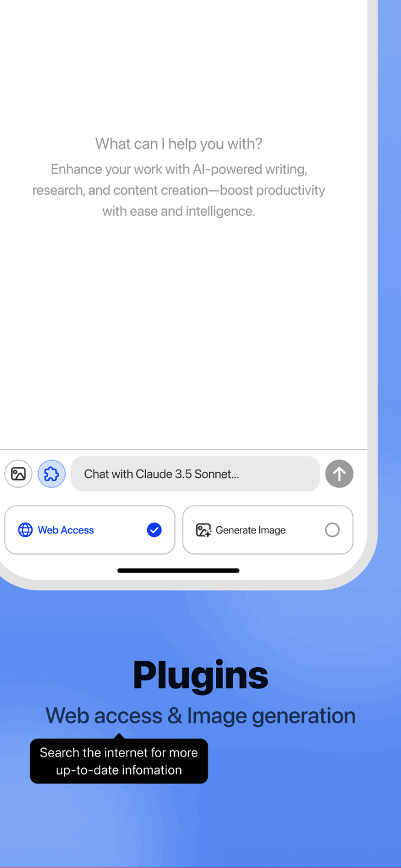Open plugins via the puzzle-piece icon
Image resolution: width=401 pixels, height=868 pixels.
[52, 474]
